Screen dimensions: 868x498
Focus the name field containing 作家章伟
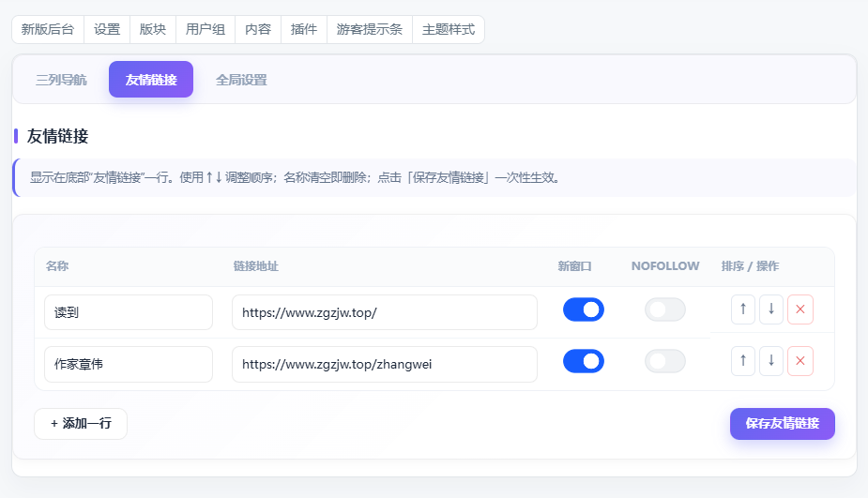[x=129, y=364]
